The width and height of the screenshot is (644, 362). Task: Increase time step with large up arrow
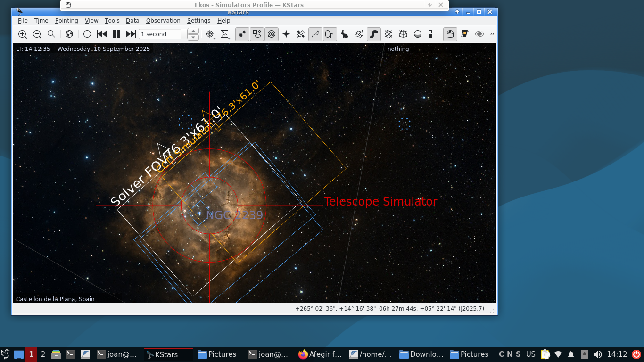point(193,31)
